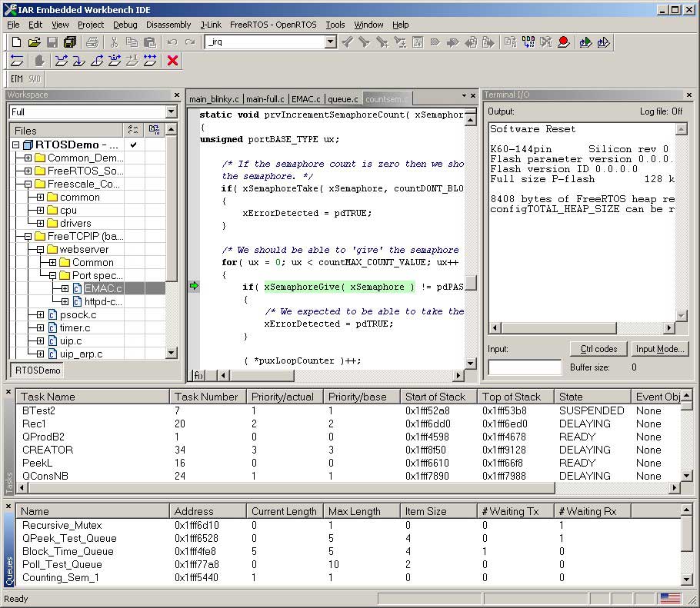The height and width of the screenshot is (608, 700).
Task: Print the current document
Action: [92, 42]
